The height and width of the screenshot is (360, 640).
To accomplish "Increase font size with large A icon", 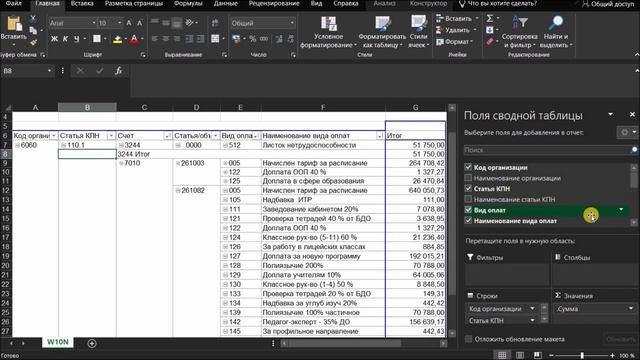I will click(x=129, y=23).
